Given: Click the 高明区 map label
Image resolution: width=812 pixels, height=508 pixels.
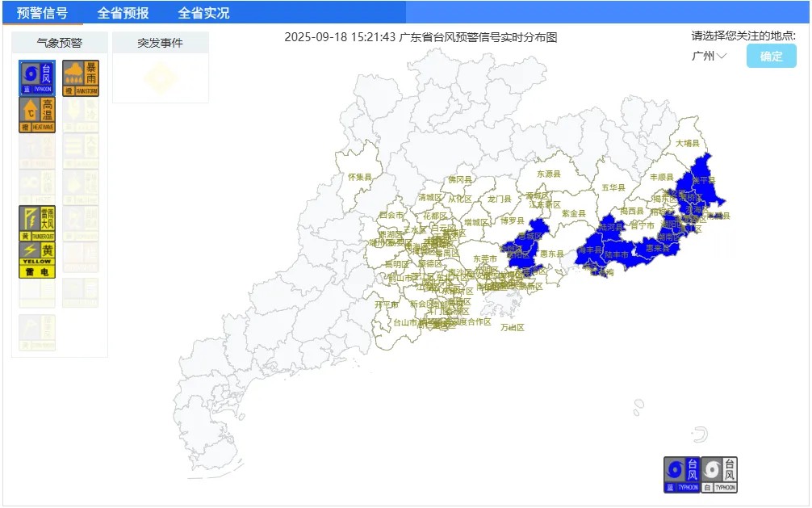Looking at the screenshot, I should point(396,264).
